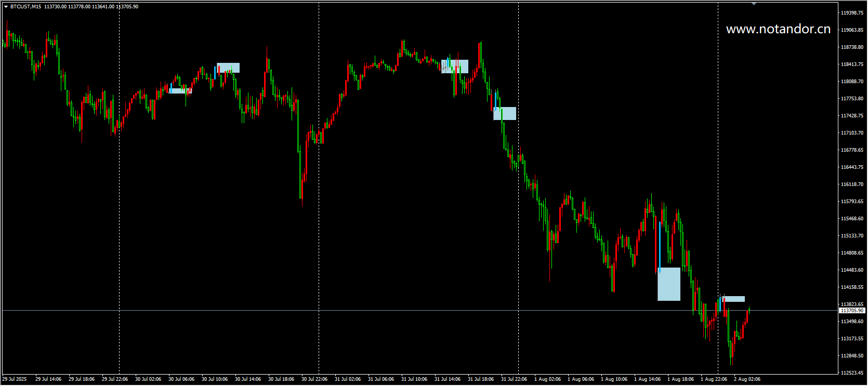This screenshot has width=868, height=386.
Task: Click the triangle arrow before BTCUST,M15
Action: (6, 7)
